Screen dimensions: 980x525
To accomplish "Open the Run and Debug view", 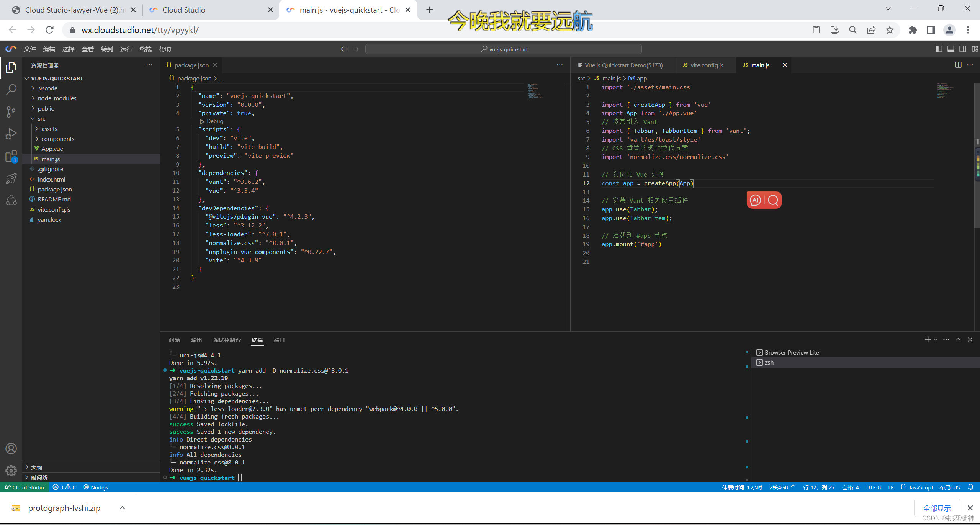I will pyautogui.click(x=11, y=134).
